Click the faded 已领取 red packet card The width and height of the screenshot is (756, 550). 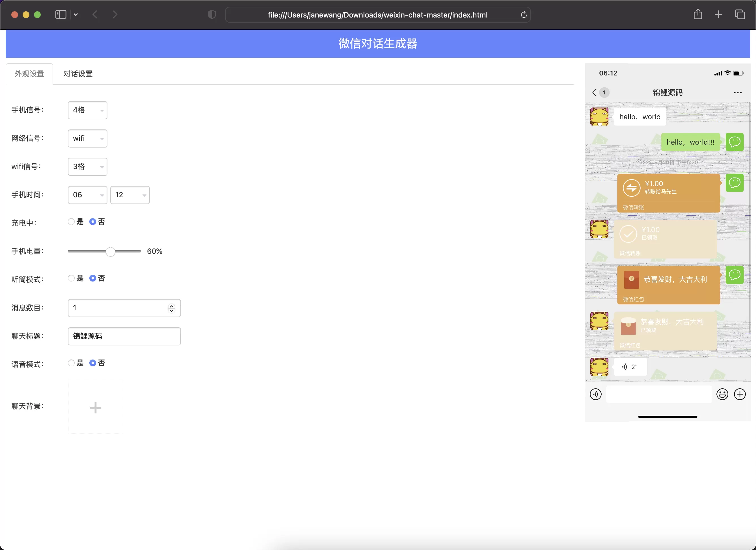coord(665,331)
